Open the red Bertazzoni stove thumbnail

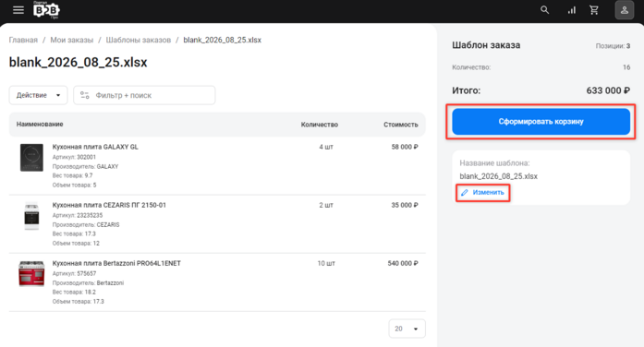[x=31, y=273]
